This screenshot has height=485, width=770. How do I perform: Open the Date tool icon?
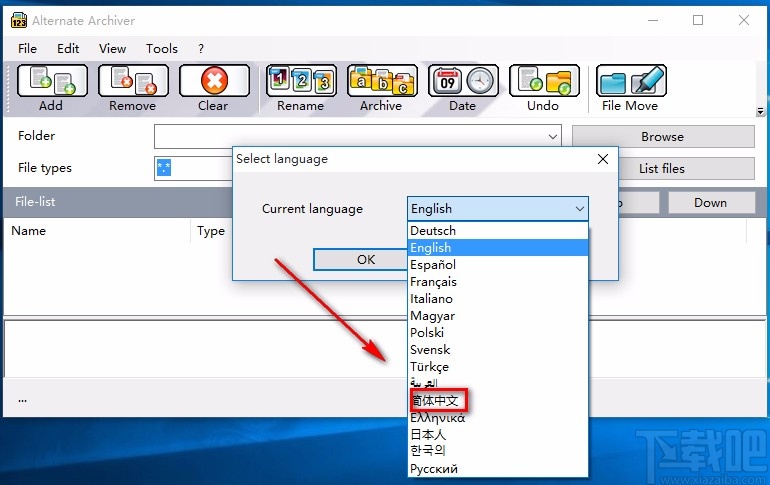click(463, 81)
